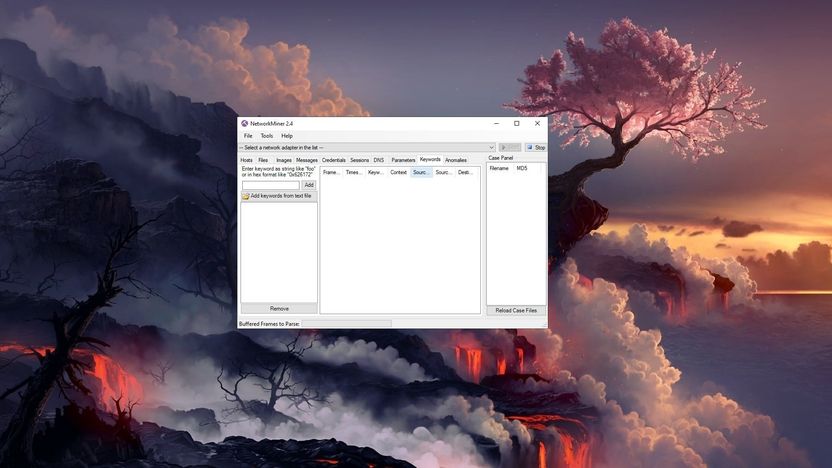Image resolution: width=832 pixels, height=468 pixels.
Task: Switch to the Parameters tab
Action: click(403, 160)
